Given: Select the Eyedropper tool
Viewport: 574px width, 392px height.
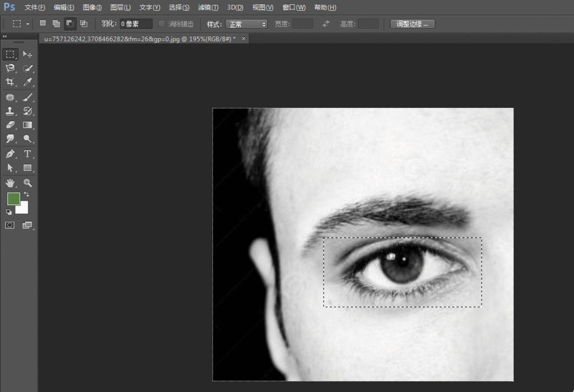Looking at the screenshot, I should (x=28, y=83).
